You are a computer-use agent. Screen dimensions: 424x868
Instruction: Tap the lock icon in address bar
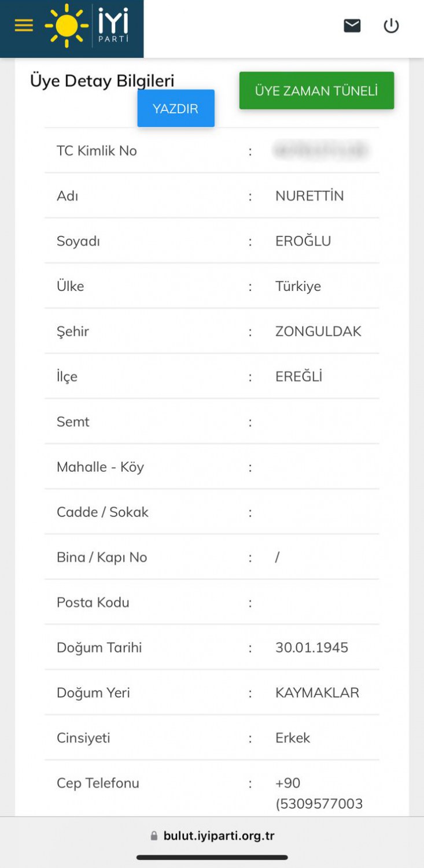click(x=154, y=836)
